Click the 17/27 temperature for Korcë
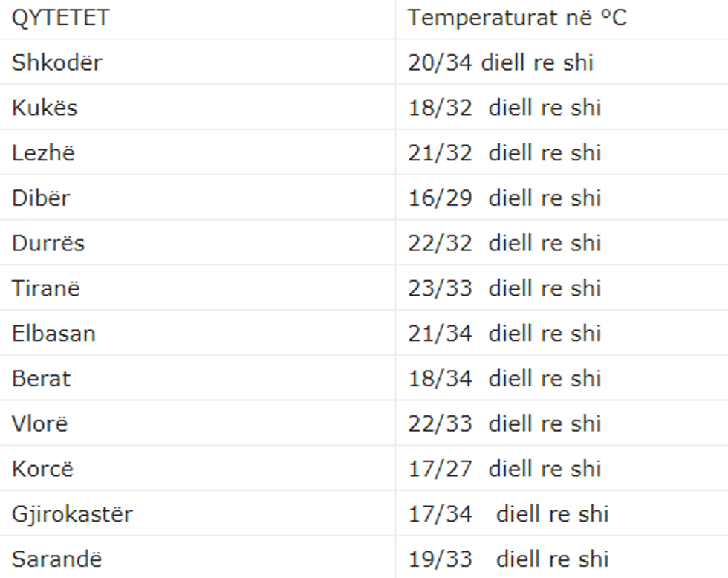Screen dimensions: 728x578 (x=440, y=469)
